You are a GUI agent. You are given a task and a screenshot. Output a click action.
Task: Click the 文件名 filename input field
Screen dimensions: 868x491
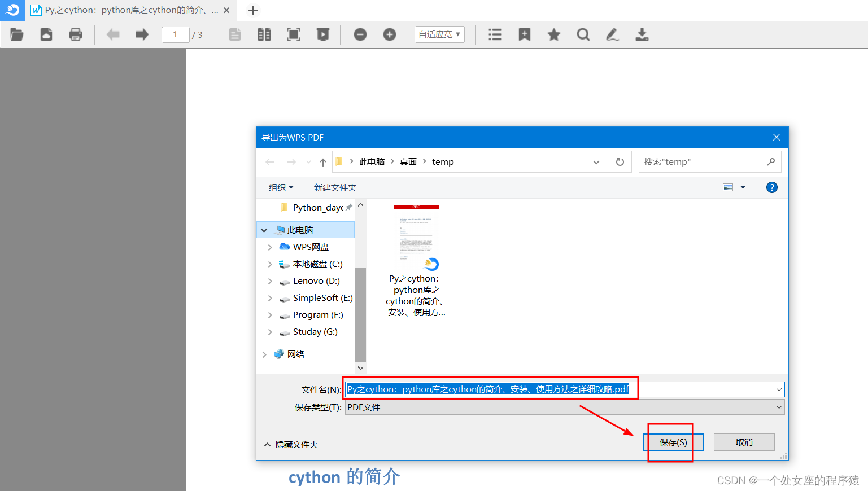[x=565, y=389]
